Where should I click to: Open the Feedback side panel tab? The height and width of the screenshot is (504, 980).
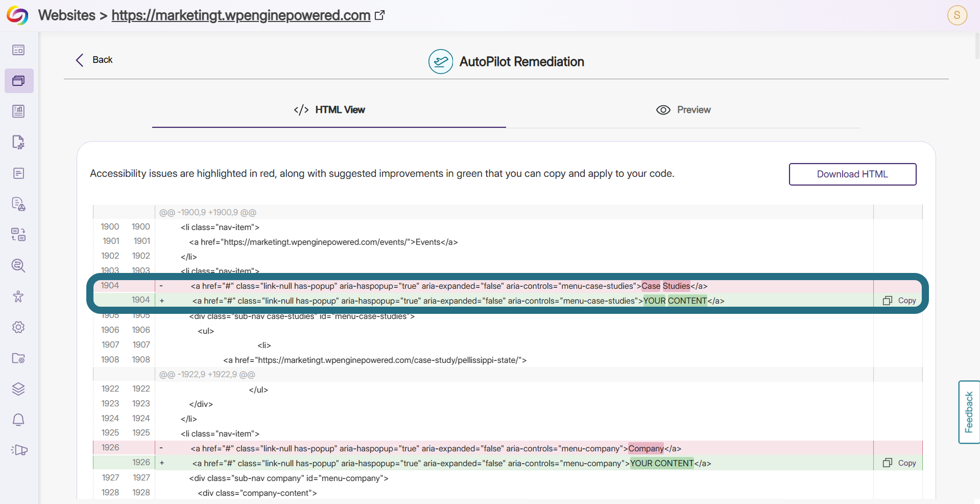969,412
